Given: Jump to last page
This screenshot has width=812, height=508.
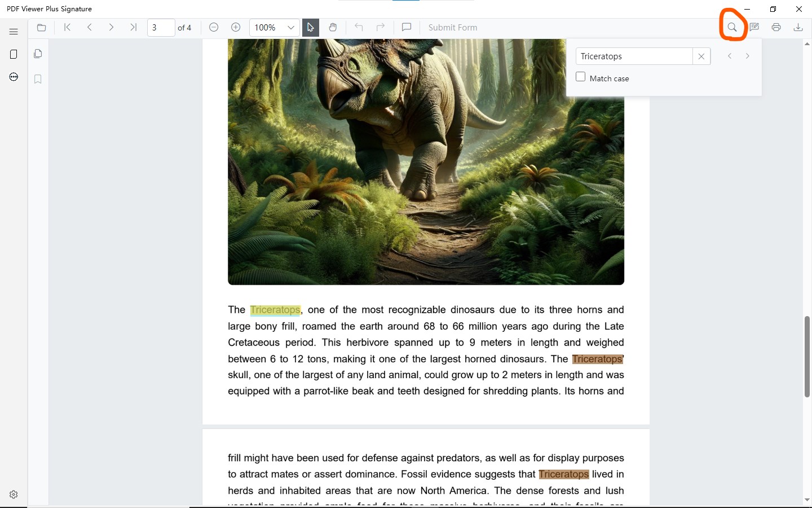Looking at the screenshot, I should point(133,27).
